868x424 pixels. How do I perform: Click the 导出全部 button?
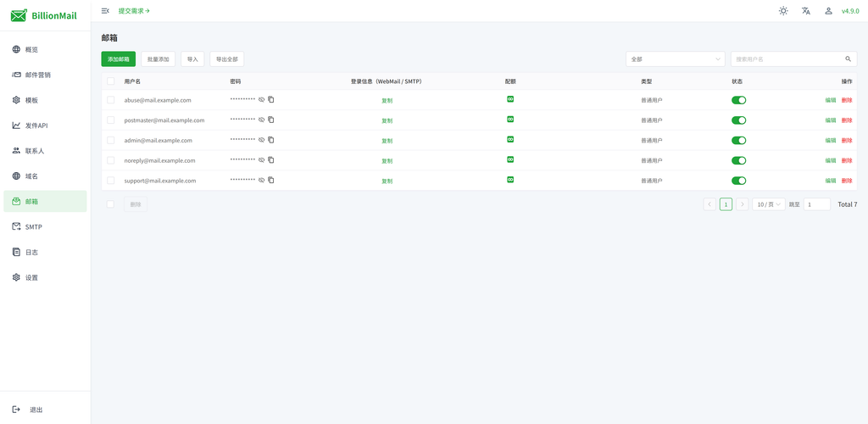coord(227,59)
